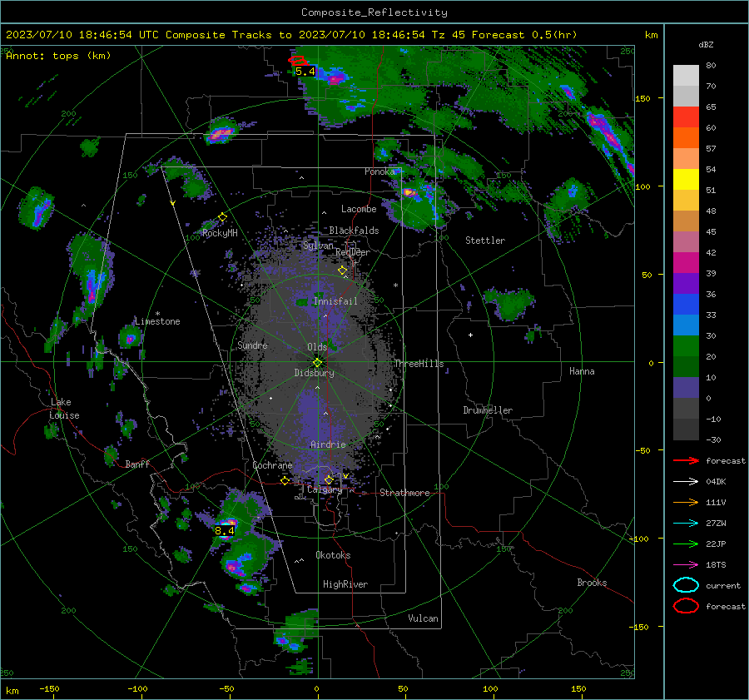This screenshot has width=749, height=700.
Task: Click the Vulcan city label
Action: point(424,618)
